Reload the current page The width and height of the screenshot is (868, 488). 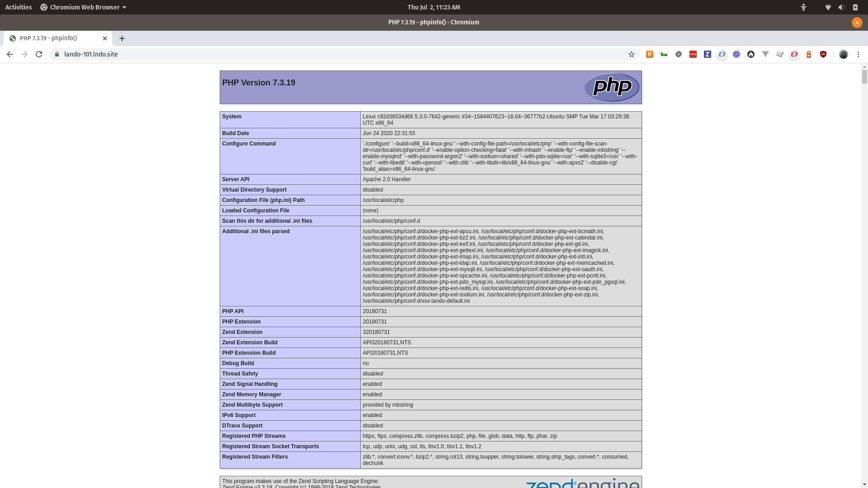(39, 54)
